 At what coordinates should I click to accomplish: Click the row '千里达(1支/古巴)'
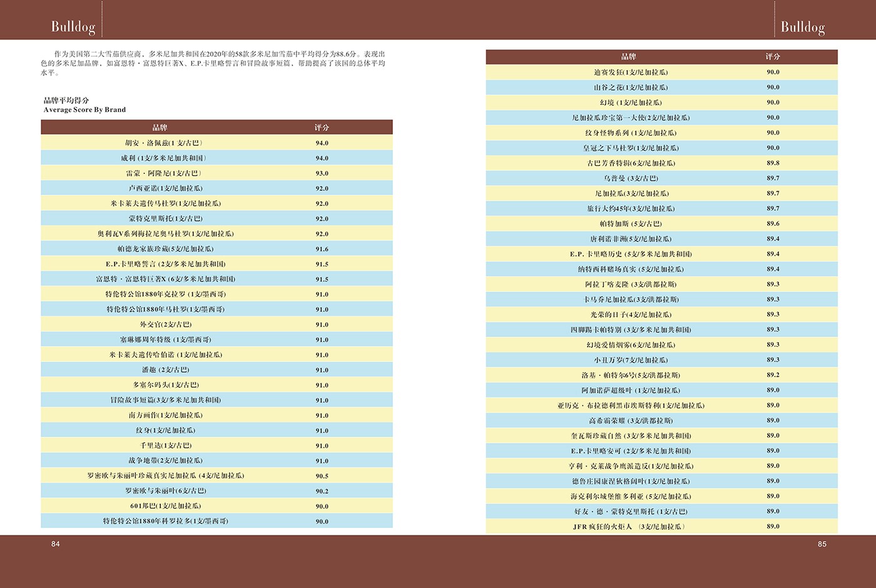click(x=216, y=445)
